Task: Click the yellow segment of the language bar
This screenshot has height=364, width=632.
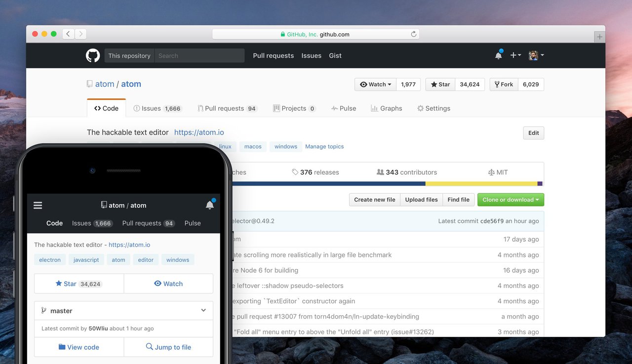Action: (x=481, y=183)
